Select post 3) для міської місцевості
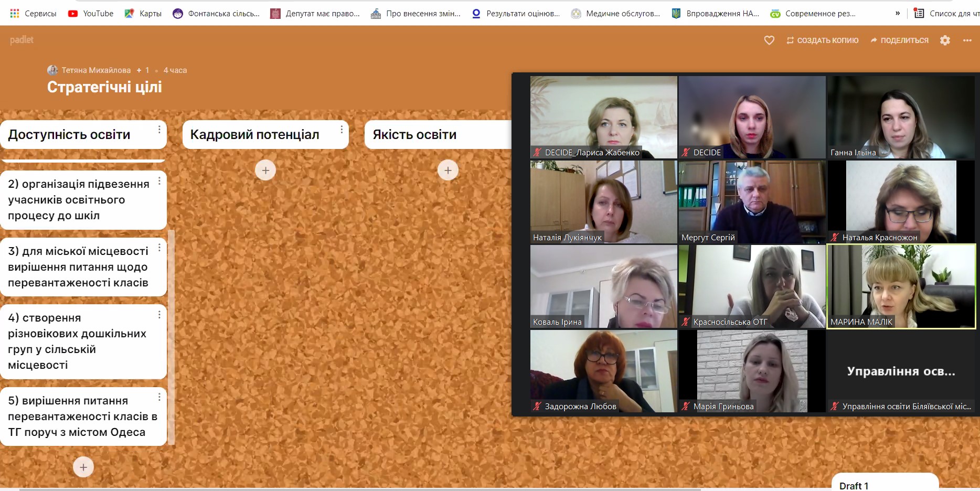 (83, 267)
